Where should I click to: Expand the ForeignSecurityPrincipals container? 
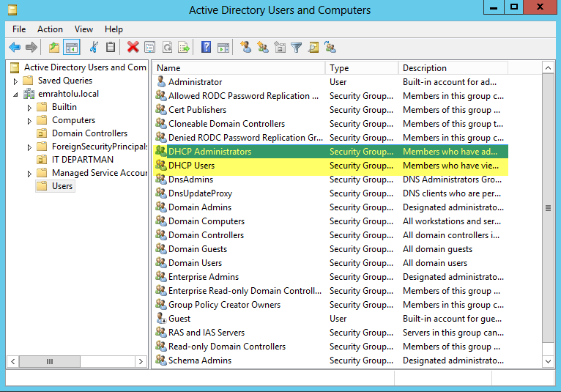(x=29, y=147)
